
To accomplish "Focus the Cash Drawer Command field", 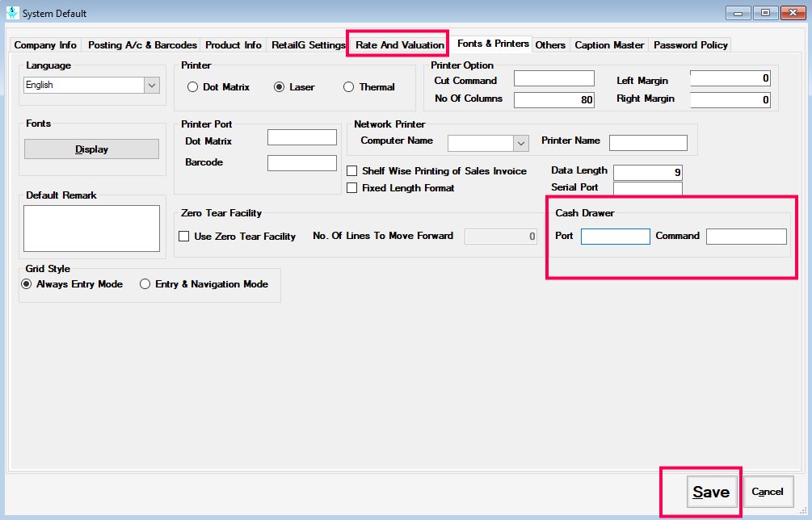I will pyautogui.click(x=746, y=237).
